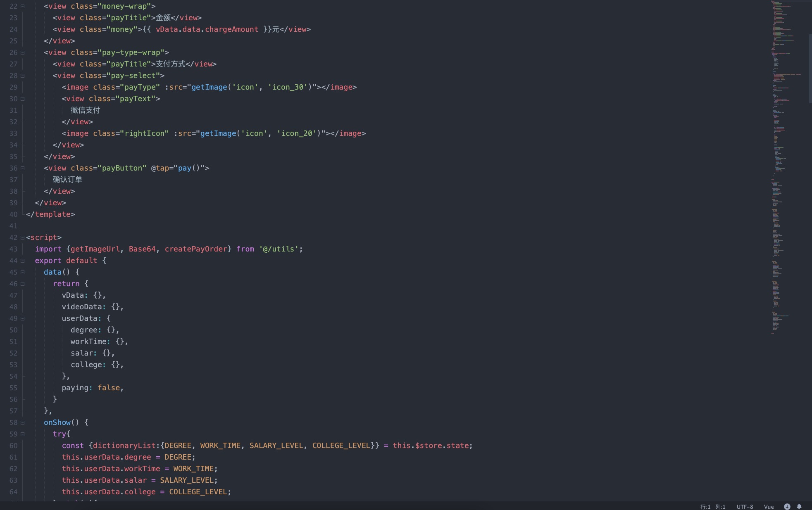Screen dimensions: 812x510
Task: Click the 微信支付 text on line 31
Action: (x=86, y=110)
